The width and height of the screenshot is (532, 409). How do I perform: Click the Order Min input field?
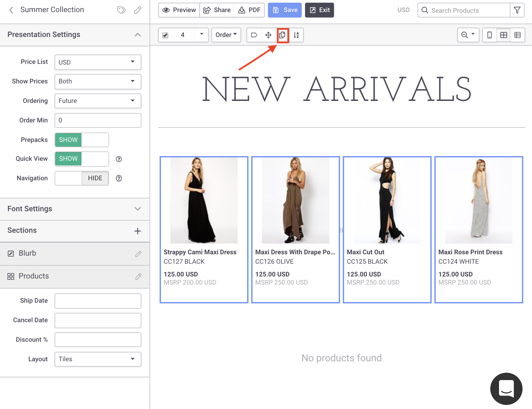[98, 120]
